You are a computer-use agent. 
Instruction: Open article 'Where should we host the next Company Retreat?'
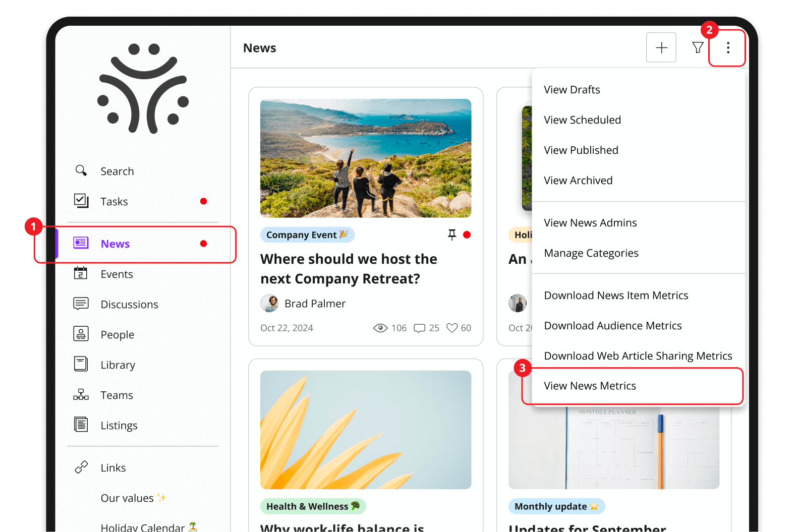349,269
